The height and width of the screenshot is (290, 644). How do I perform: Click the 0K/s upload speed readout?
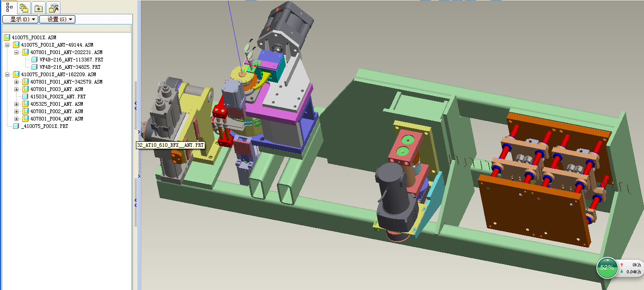pos(637,265)
